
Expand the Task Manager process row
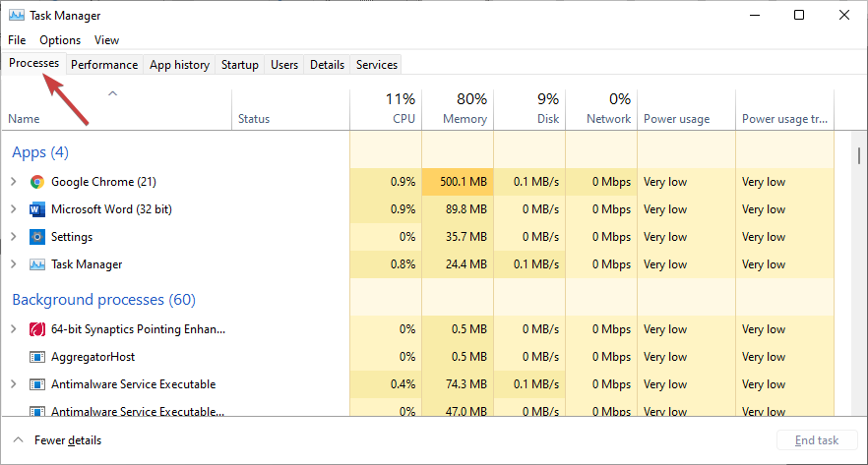(x=14, y=264)
